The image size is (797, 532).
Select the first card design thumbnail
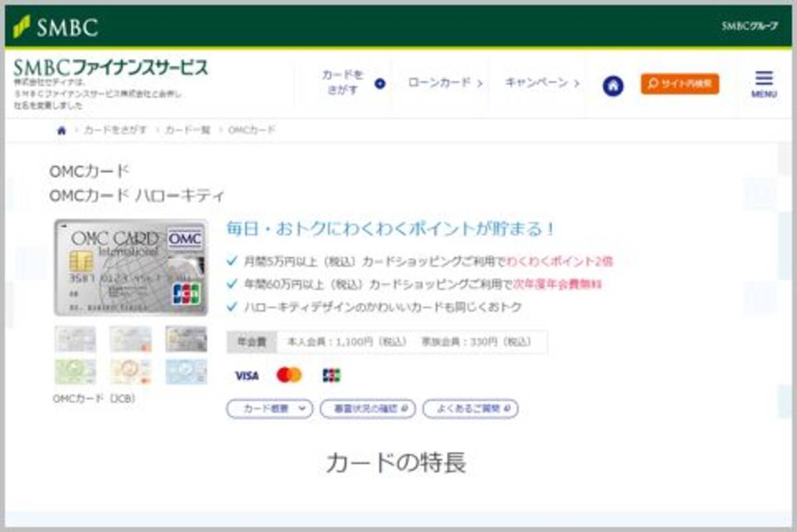coord(75,339)
